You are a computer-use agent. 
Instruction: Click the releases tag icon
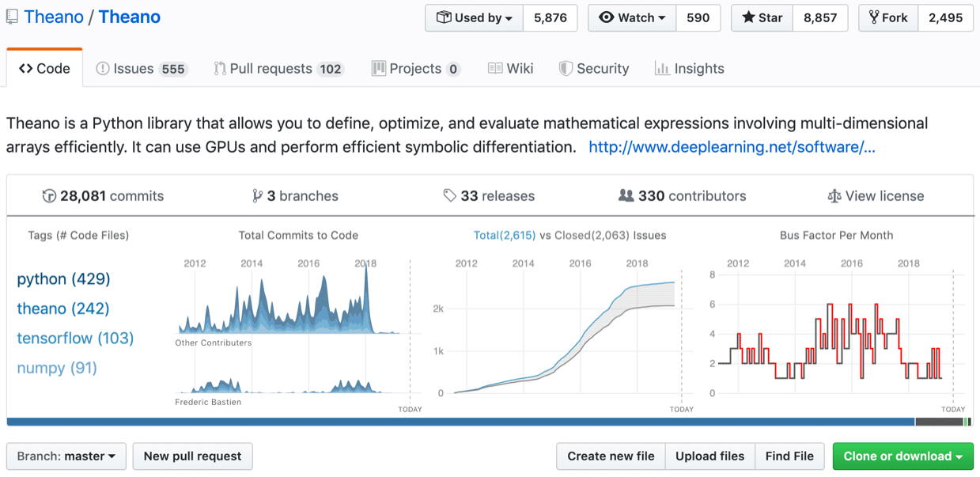tap(450, 196)
